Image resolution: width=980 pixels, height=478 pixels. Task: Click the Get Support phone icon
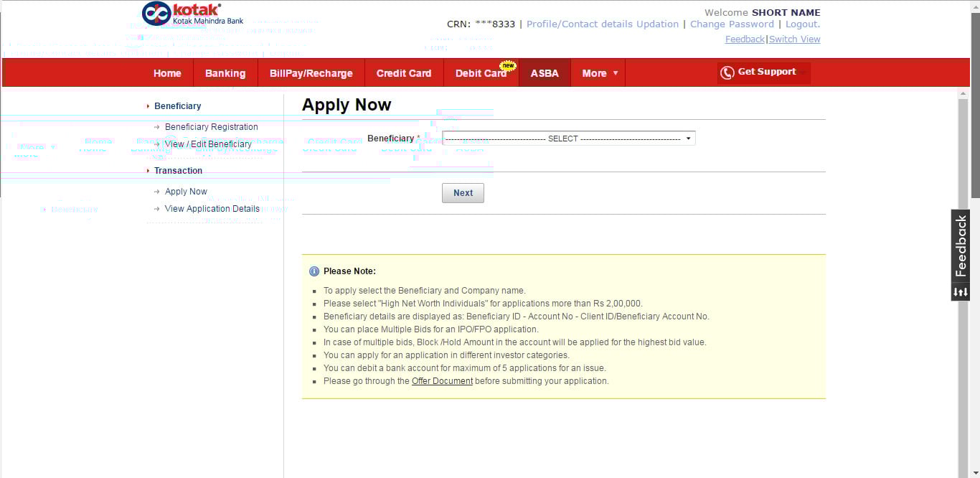pyautogui.click(x=727, y=72)
